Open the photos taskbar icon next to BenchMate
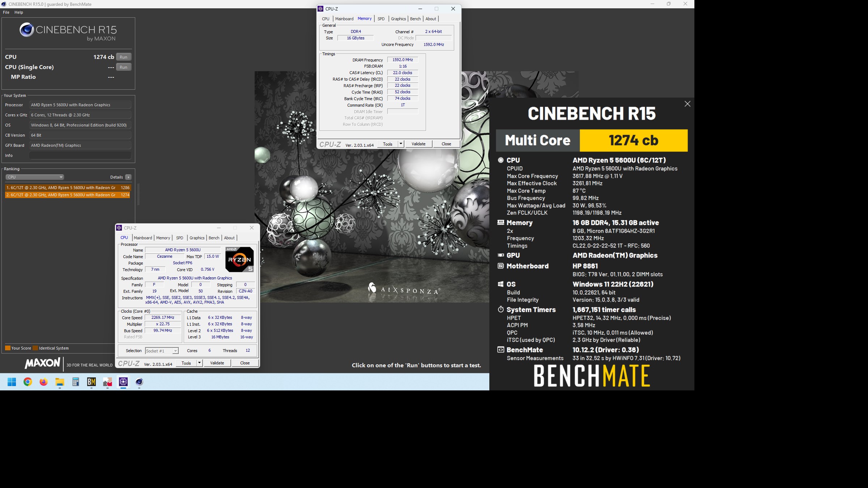The width and height of the screenshot is (868, 488). click(107, 382)
